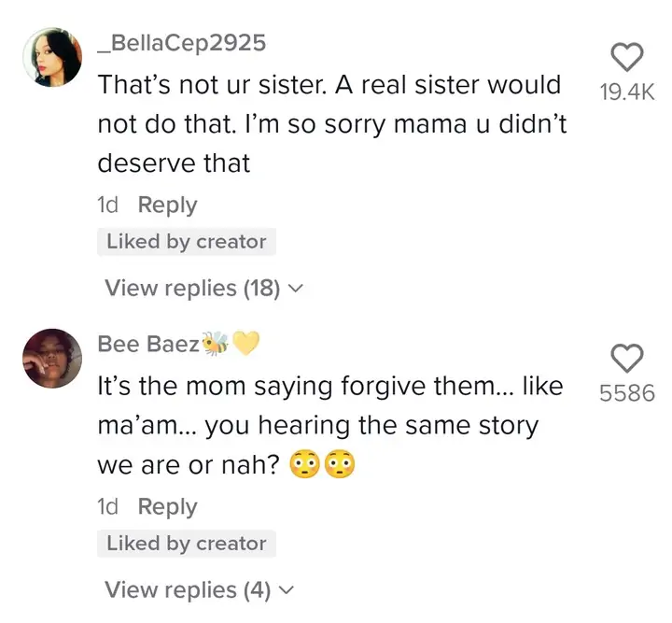Screen dimensions: 672x623
Task: Reply to Bee Baez's comment
Action: click(x=167, y=506)
